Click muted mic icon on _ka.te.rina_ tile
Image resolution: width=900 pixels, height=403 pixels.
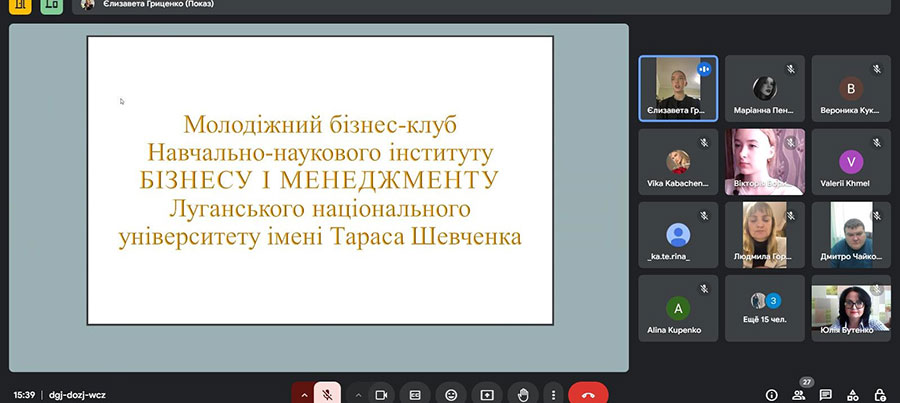click(704, 216)
